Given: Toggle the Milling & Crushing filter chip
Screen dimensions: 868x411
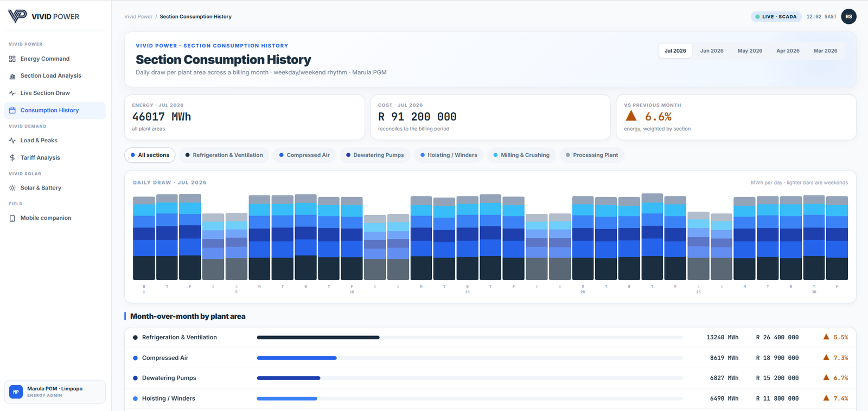Looking at the screenshot, I should pos(521,155).
